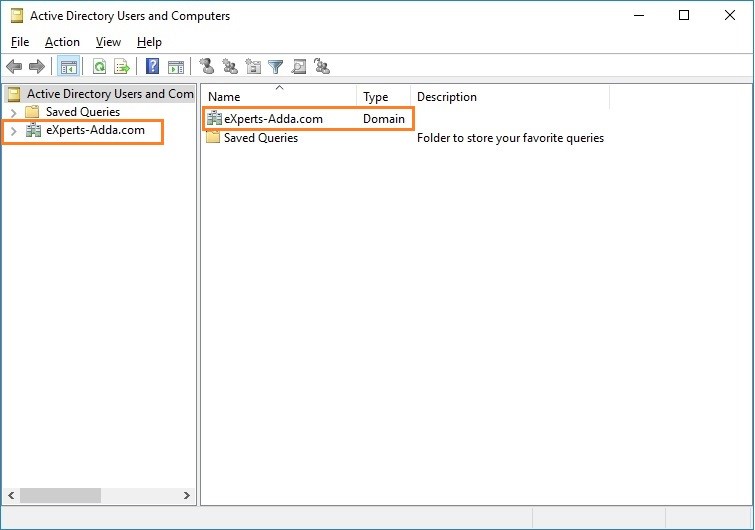Click Saved Queries folder icon in list
Image resolution: width=755 pixels, height=530 pixels.
click(x=213, y=138)
